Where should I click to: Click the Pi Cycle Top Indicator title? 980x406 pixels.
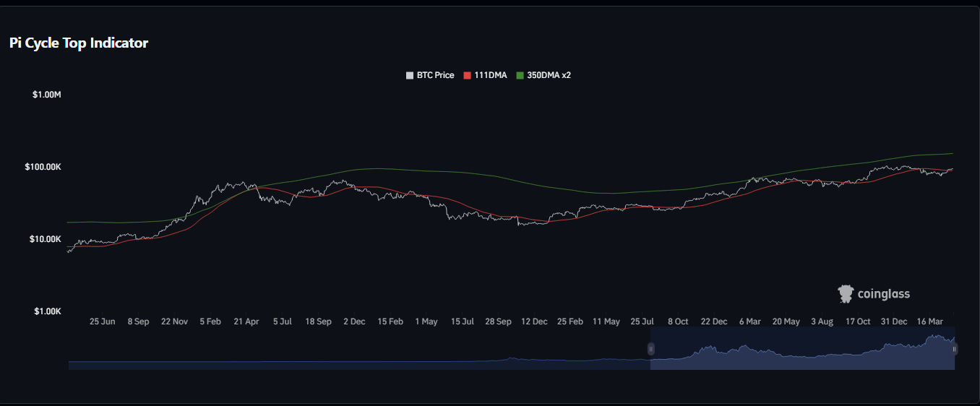(x=79, y=43)
